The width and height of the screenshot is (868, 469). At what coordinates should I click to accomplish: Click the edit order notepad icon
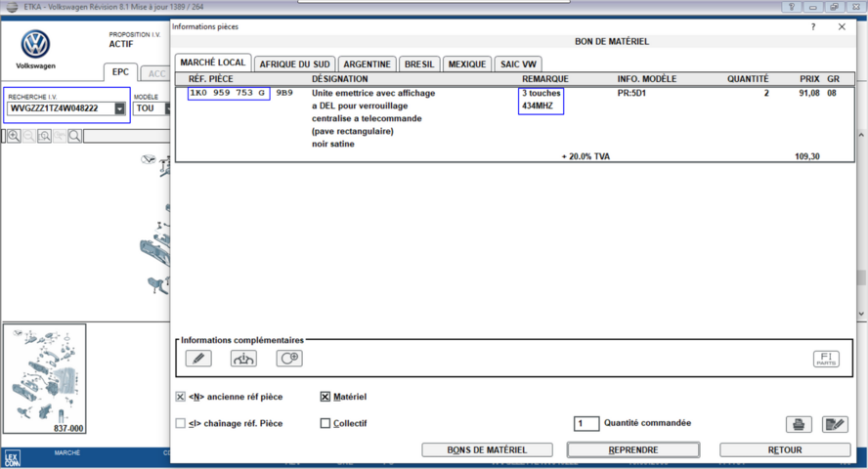[835, 424]
